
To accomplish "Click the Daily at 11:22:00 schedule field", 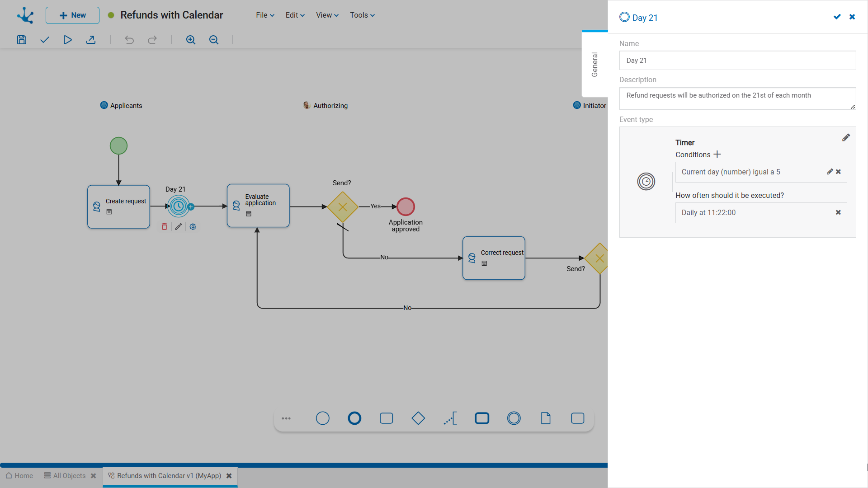I will [x=761, y=213].
